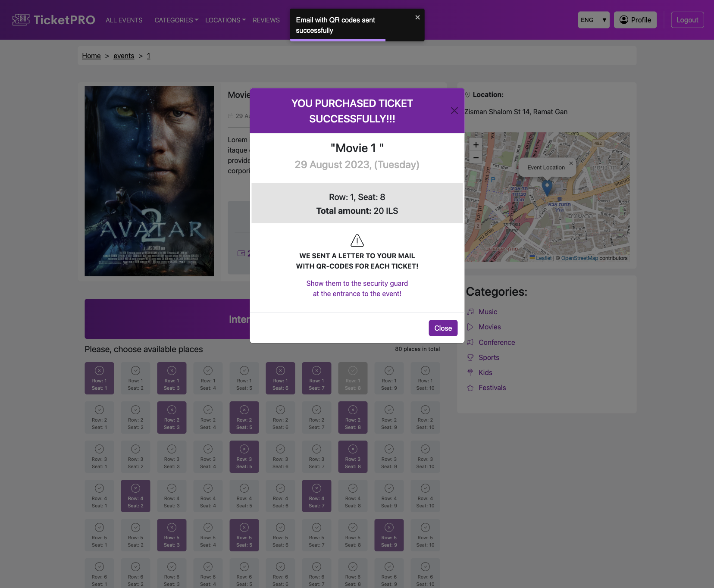Image resolution: width=714 pixels, height=588 pixels.
Task: Click occupied seat Row 2 Seat 3
Action: point(172,417)
